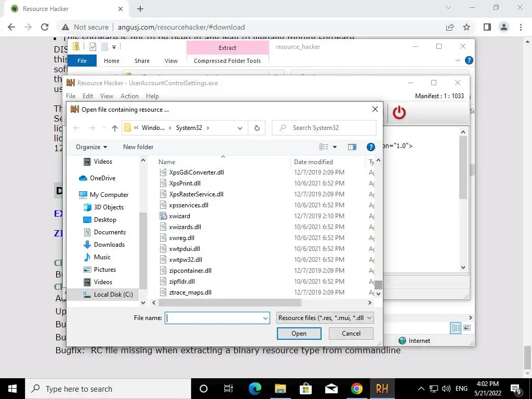This screenshot has width=532, height=399.
Task: Click New folder in the dialog
Action: click(138, 147)
